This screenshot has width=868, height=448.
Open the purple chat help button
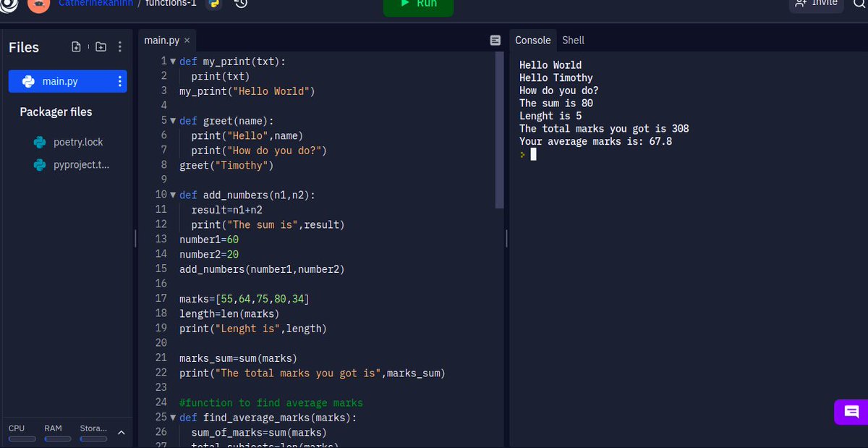851,412
